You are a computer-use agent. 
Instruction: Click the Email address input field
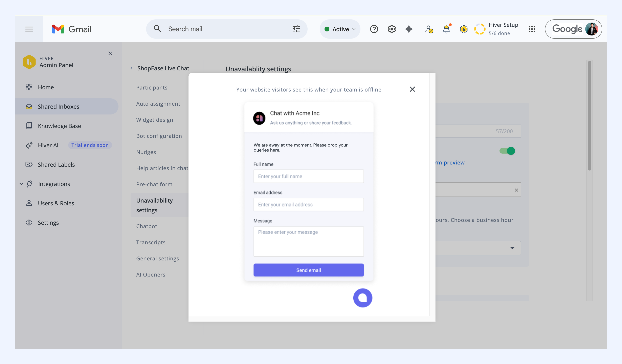[x=309, y=205]
